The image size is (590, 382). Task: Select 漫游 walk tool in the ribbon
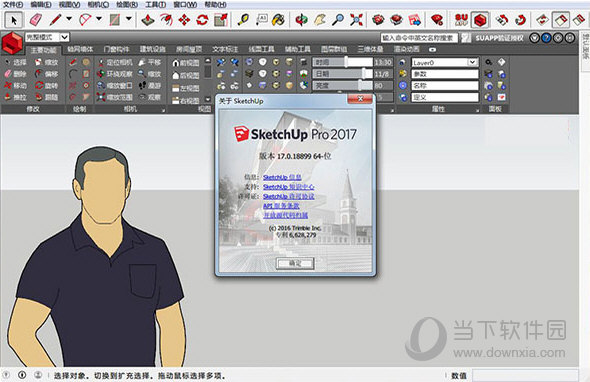coord(150,86)
